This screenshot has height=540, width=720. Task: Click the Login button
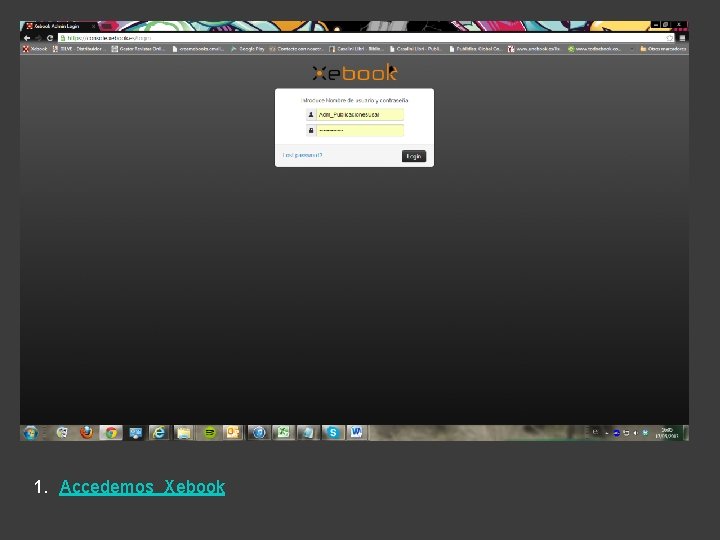[414, 156]
